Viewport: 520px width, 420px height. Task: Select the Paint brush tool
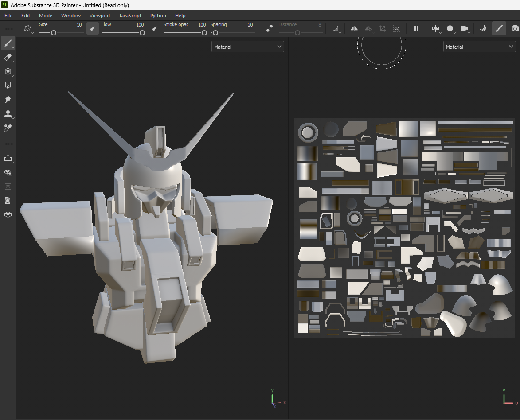(8, 43)
